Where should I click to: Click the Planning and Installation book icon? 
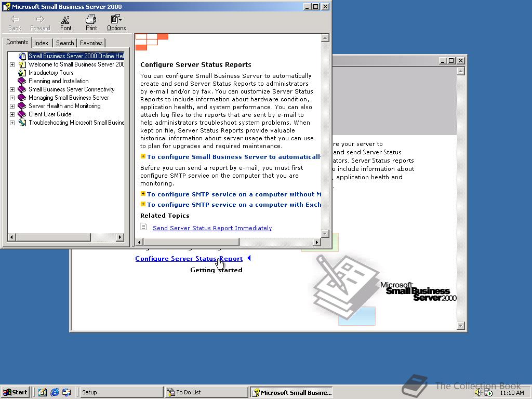pos(22,81)
